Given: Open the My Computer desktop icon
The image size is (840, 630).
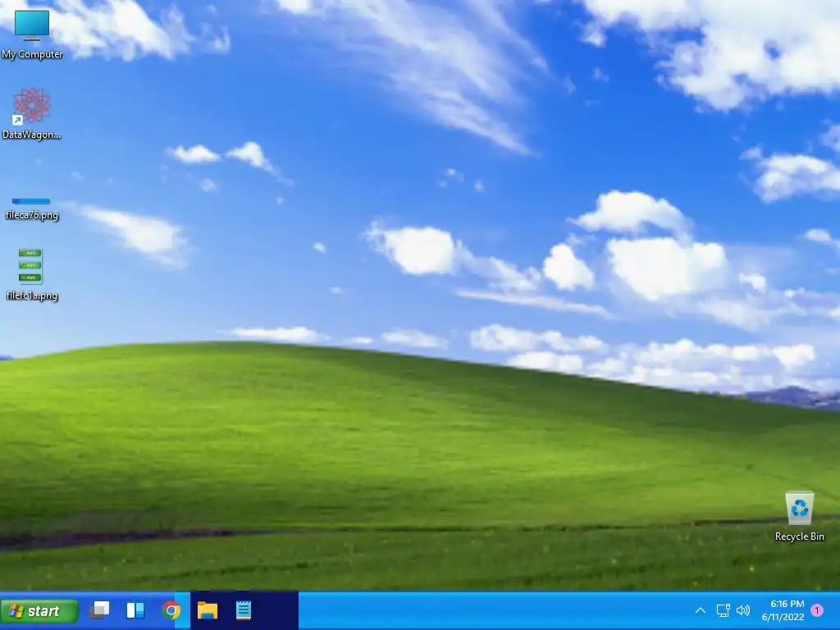Looking at the screenshot, I should 32,25.
